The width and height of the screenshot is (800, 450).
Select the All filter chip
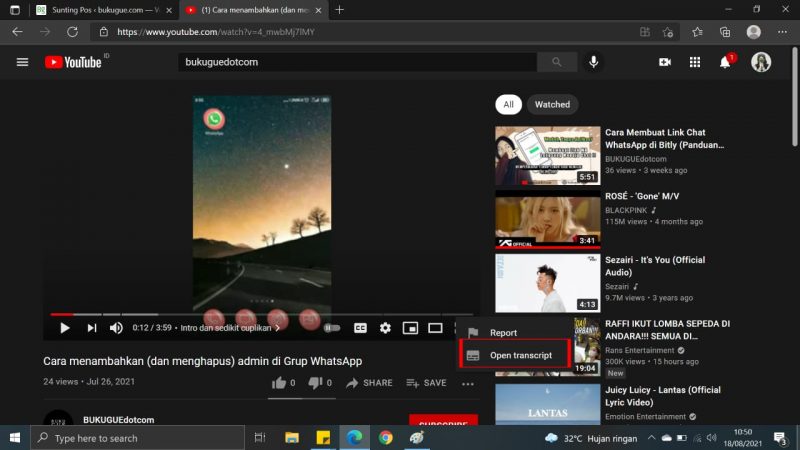click(x=508, y=105)
